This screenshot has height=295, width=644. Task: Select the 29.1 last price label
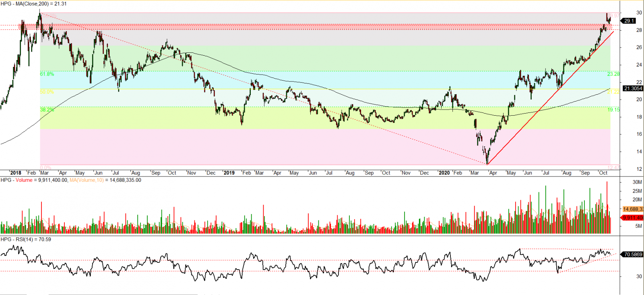(629, 21)
